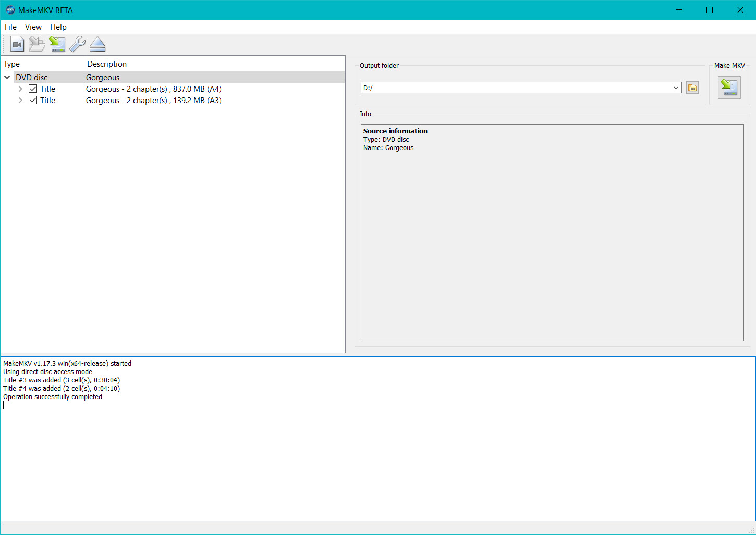Close the MakeMKV window

740,10
